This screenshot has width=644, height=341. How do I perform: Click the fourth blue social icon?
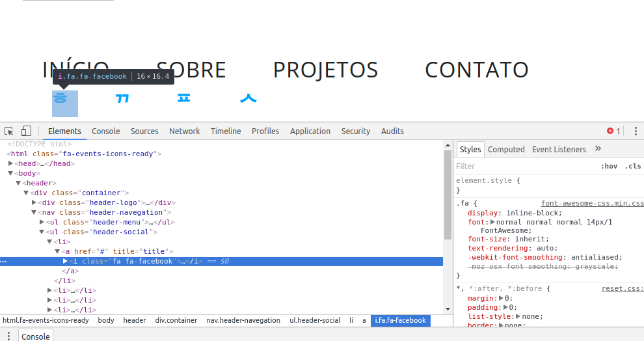coord(248,98)
